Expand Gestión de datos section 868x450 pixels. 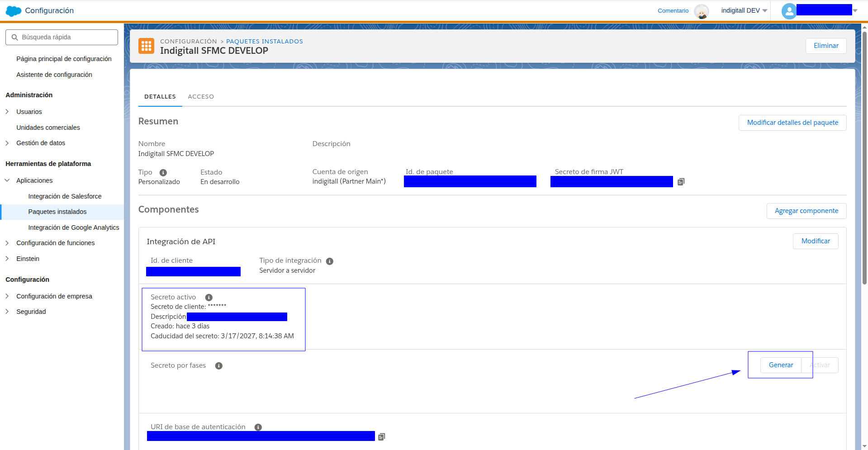click(x=7, y=143)
